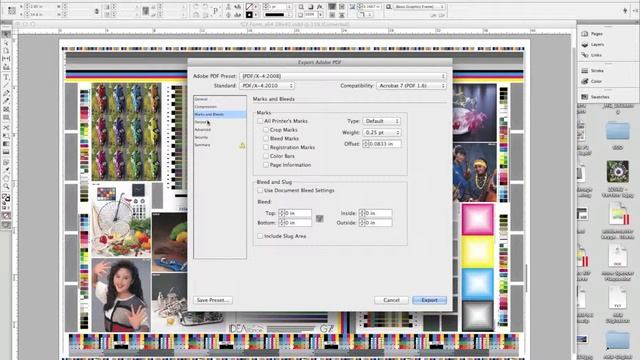640x360 pixels.
Task: Enable All Printer's Marks checkbox
Action: [x=260, y=121]
